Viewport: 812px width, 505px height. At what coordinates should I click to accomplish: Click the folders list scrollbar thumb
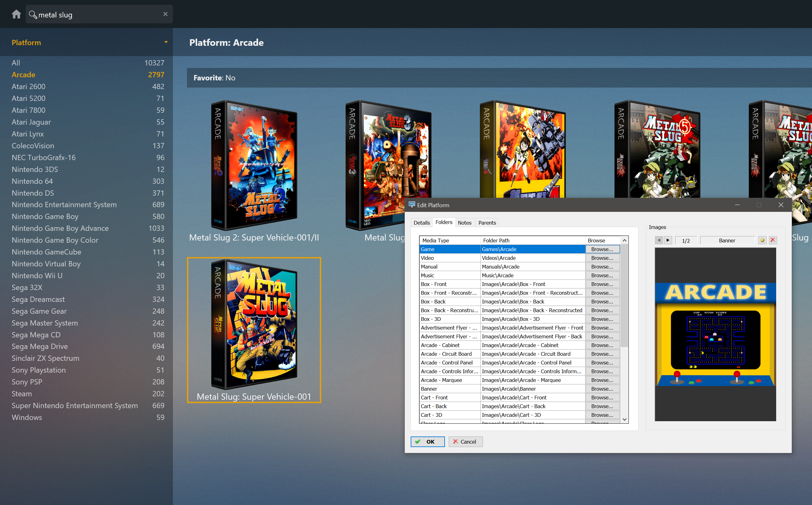[624, 295]
